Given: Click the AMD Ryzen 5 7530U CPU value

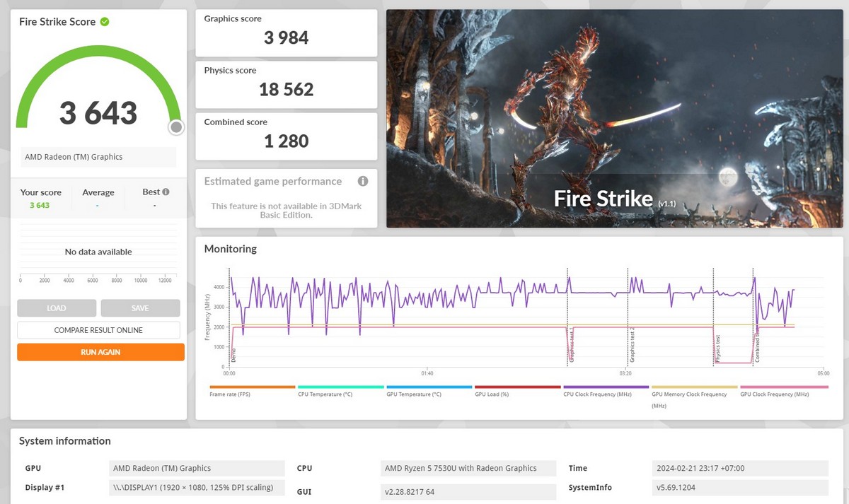Looking at the screenshot, I should pyautogui.click(x=468, y=468).
